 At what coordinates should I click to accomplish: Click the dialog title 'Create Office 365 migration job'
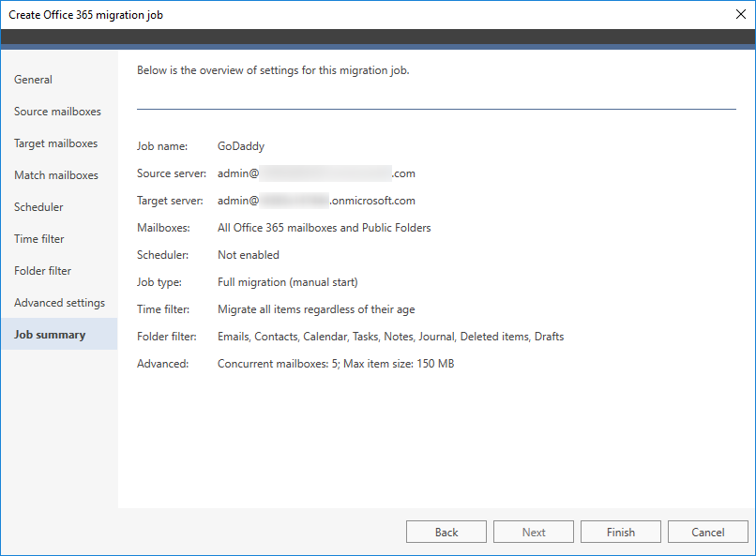(x=85, y=15)
